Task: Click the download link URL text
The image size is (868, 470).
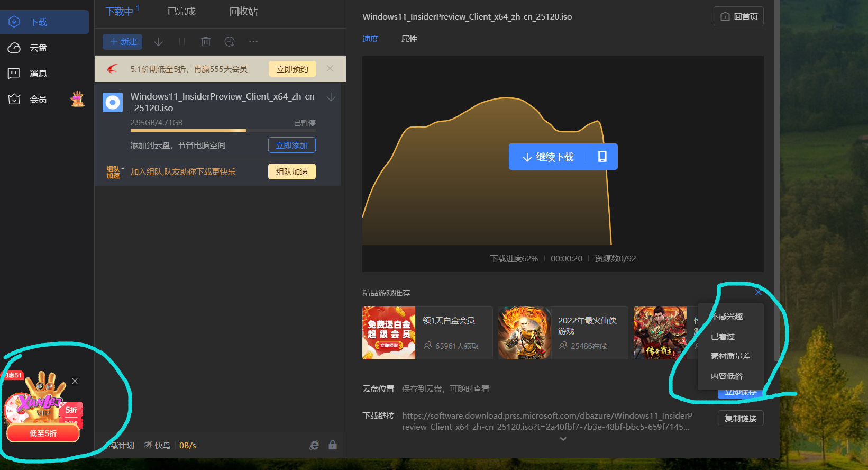Action: pyautogui.click(x=547, y=421)
